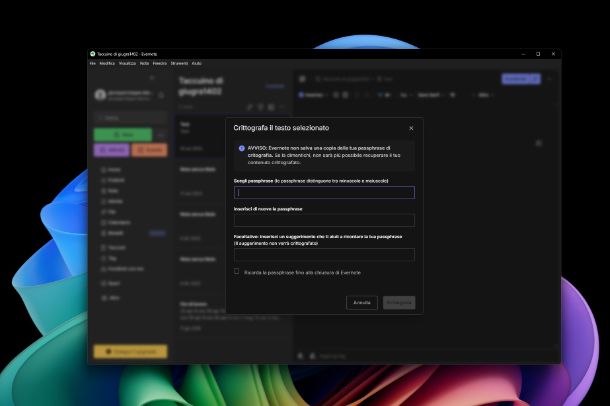Viewport: 610px width, 406px height.
Task: Open the Modifica menu
Action: [x=107, y=63]
